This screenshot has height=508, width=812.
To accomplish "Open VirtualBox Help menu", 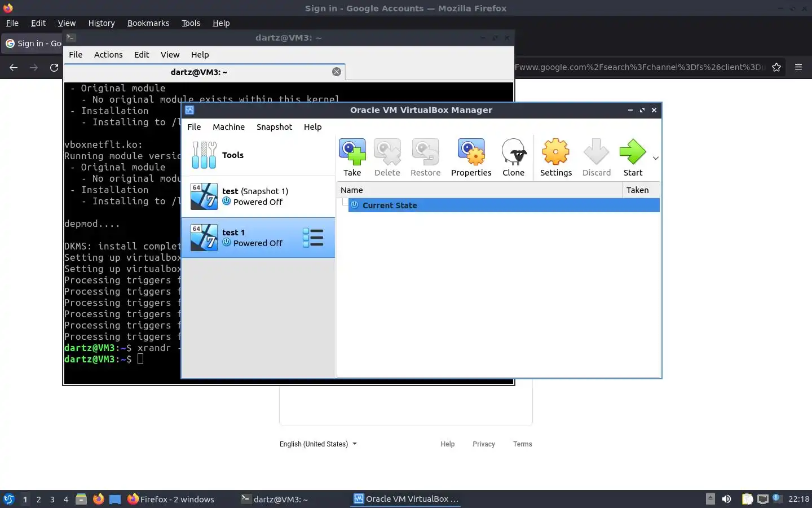I will [x=312, y=127].
